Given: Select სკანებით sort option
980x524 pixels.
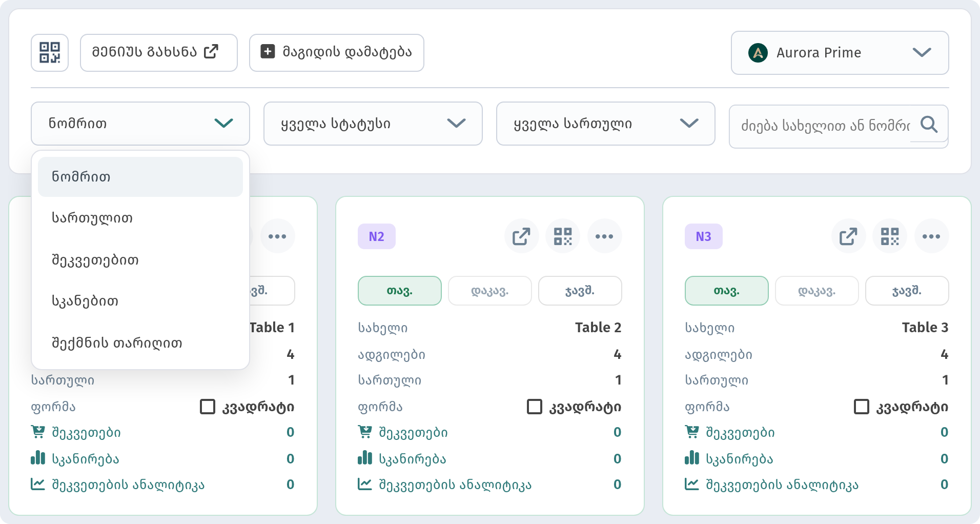Looking at the screenshot, I should (x=140, y=301).
